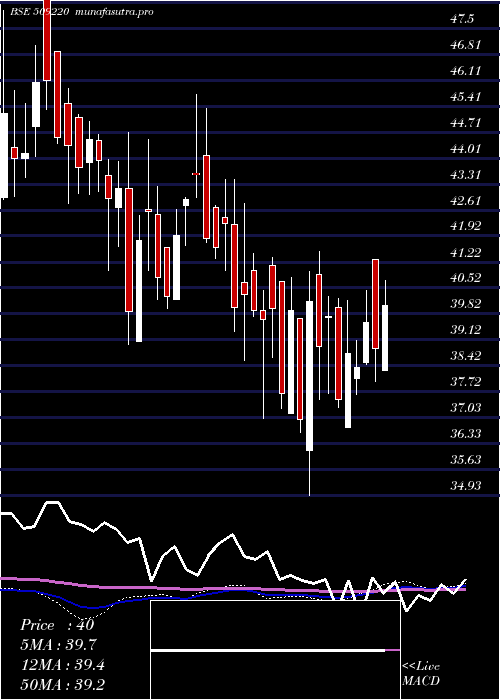Click the 42.61 price axis label
This screenshot has height=700, width=500.
(x=465, y=200)
